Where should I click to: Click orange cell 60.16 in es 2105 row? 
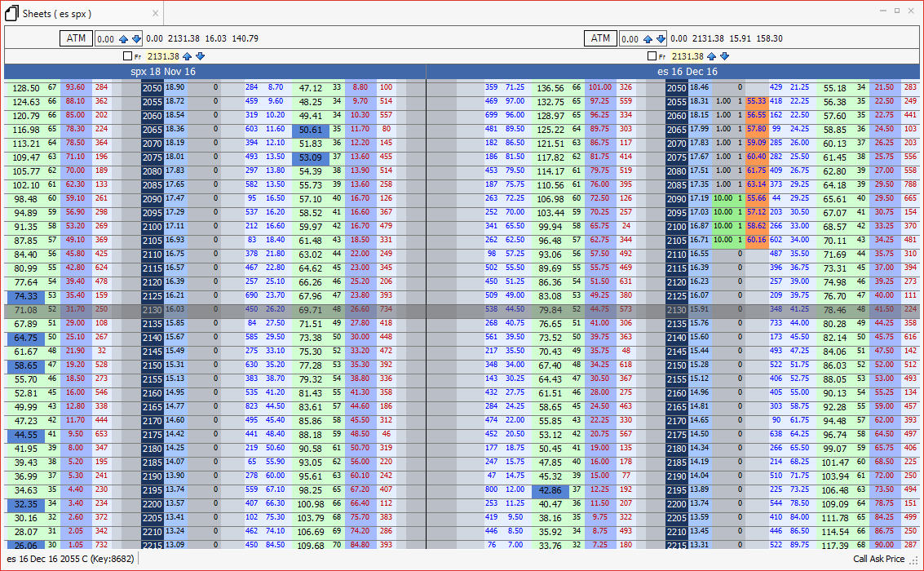tap(757, 240)
